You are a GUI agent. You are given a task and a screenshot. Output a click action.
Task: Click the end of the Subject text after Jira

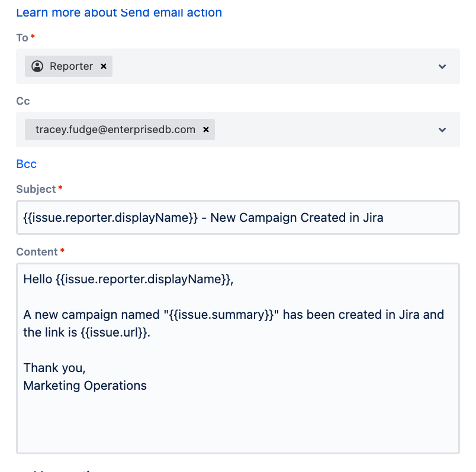tap(385, 218)
